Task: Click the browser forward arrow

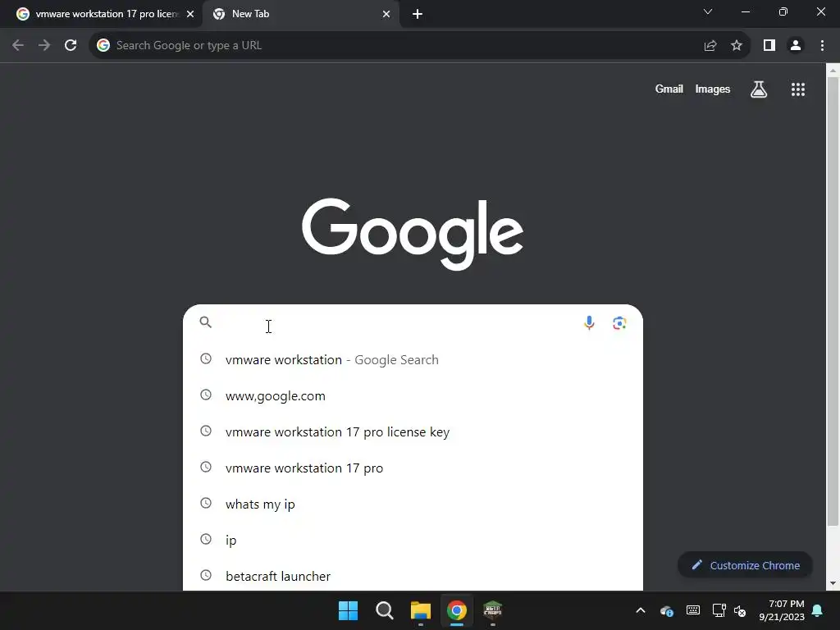Action: (x=44, y=46)
